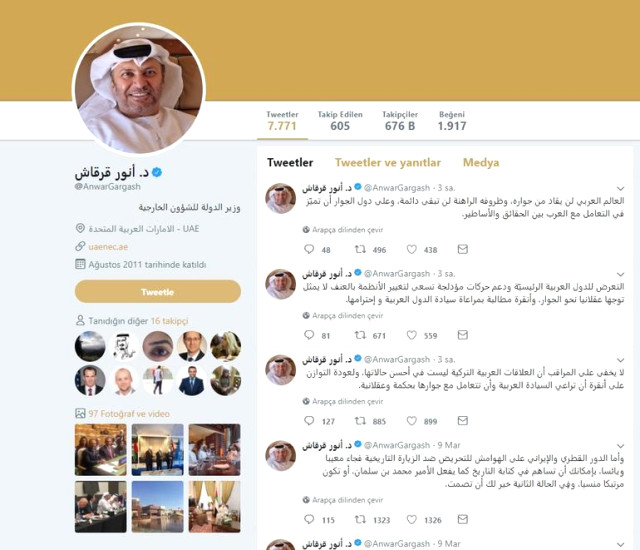Click envelope icon on the 9 Mar tweet
Screen dimensions: 640x550
point(462,519)
